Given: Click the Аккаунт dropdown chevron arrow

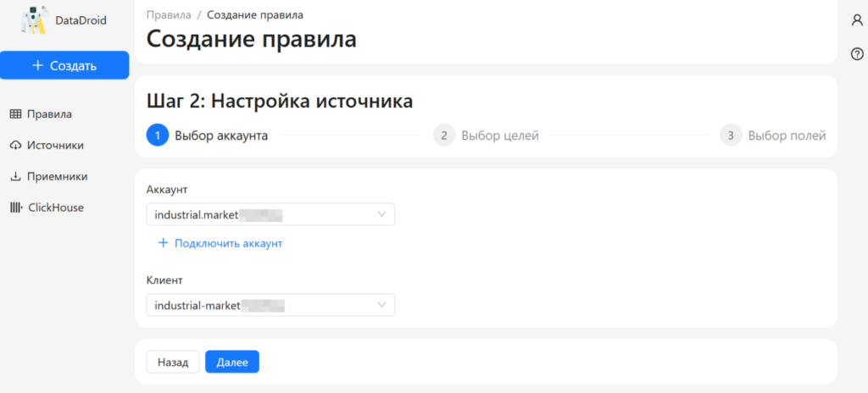Looking at the screenshot, I should (382, 215).
